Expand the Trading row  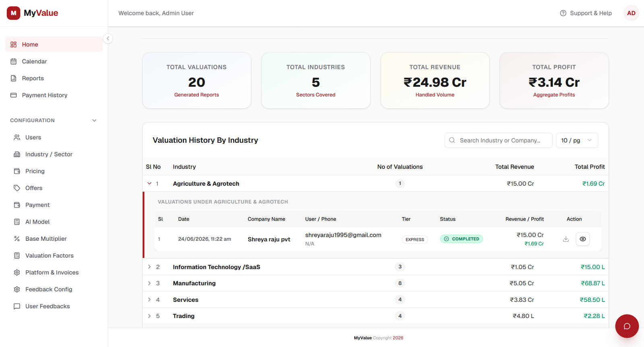coord(149,316)
